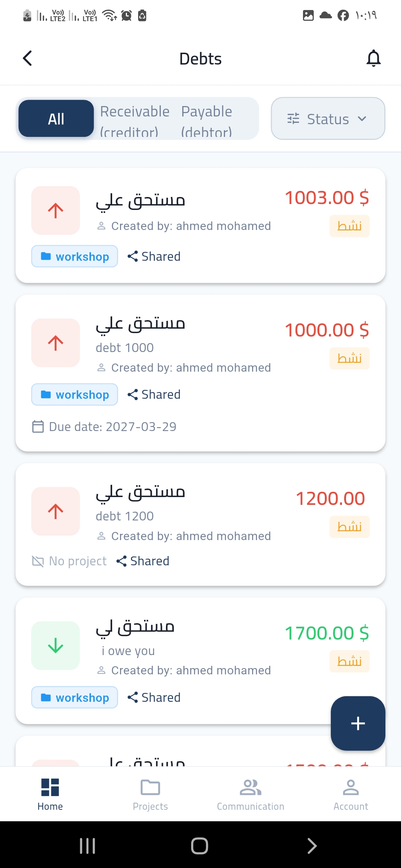Open notifications bell icon
The height and width of the screenshot is (868, 401).
pos(374,58)
